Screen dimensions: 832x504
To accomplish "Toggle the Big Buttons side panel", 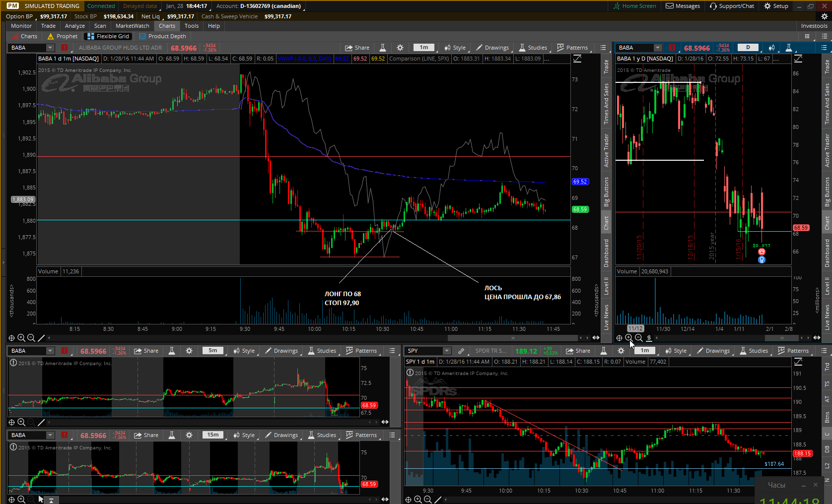I will 606,191.
